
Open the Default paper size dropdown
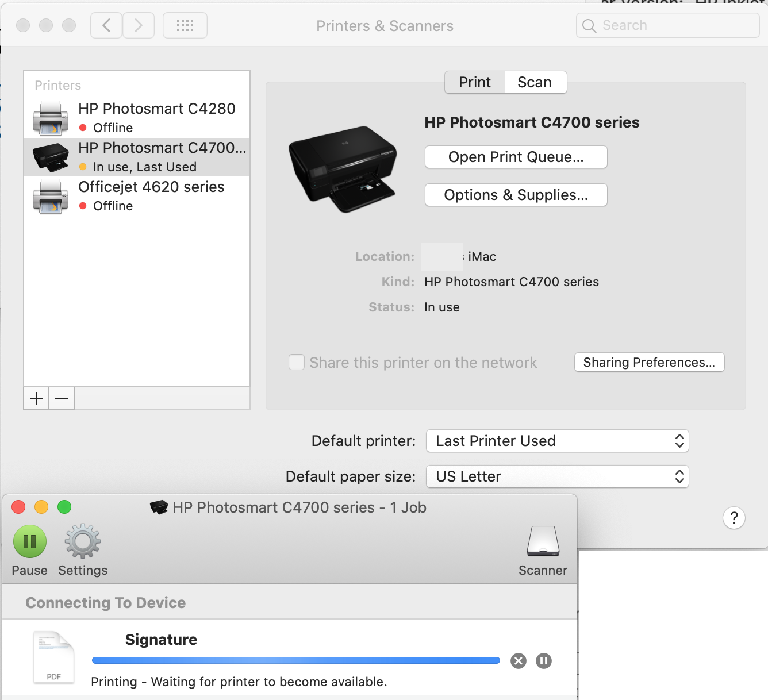(558, 476)
